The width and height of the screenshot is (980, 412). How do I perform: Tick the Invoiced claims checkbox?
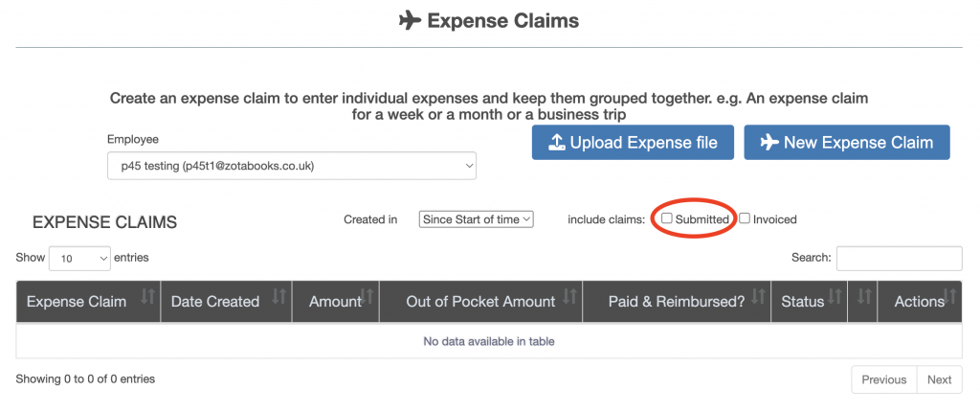(x=745, y=219)
